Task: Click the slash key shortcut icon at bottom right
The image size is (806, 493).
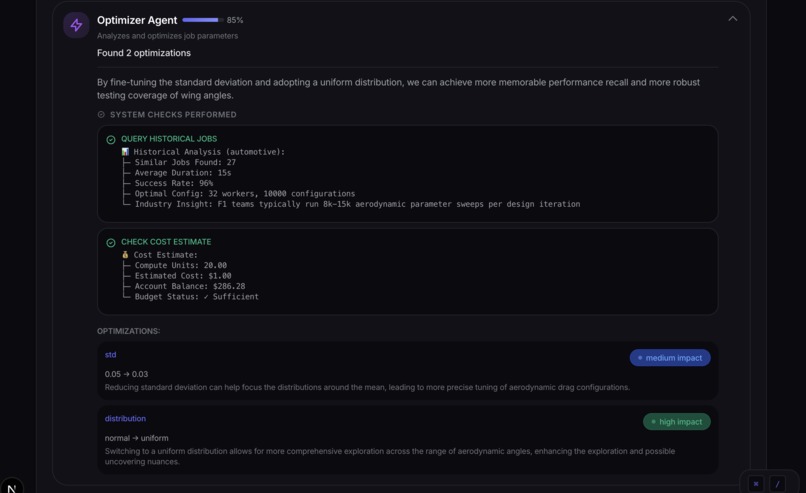Action: click(777, 484)
